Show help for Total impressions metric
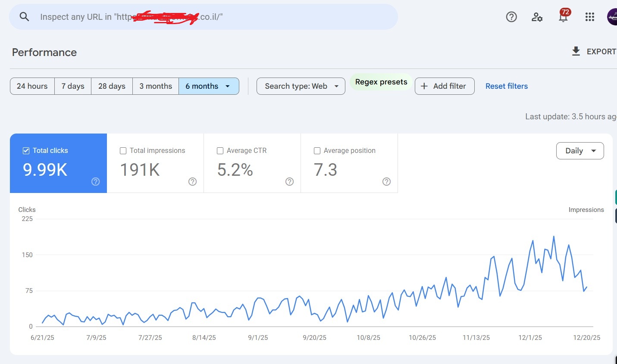Viewport: 617px width, 364px height. point(193,182)
